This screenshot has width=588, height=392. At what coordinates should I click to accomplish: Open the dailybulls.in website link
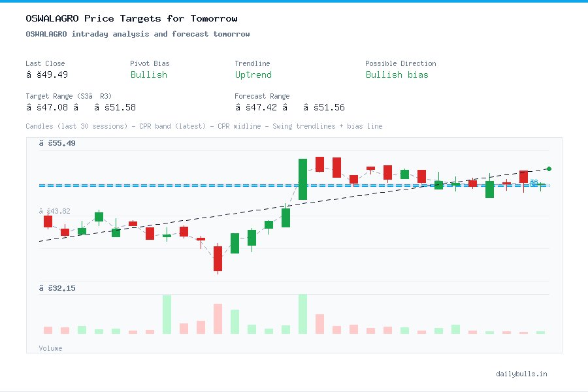(523, 374)
